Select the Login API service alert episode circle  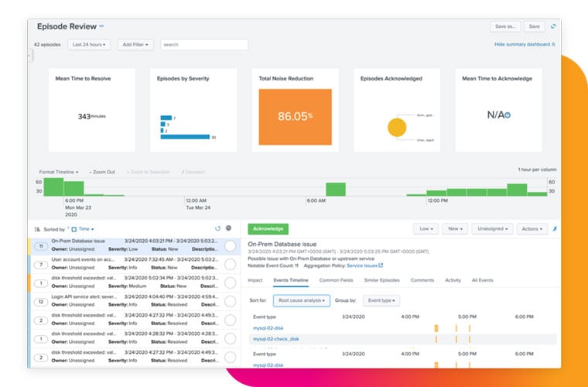pyautogui.click(x=230, y=301)
